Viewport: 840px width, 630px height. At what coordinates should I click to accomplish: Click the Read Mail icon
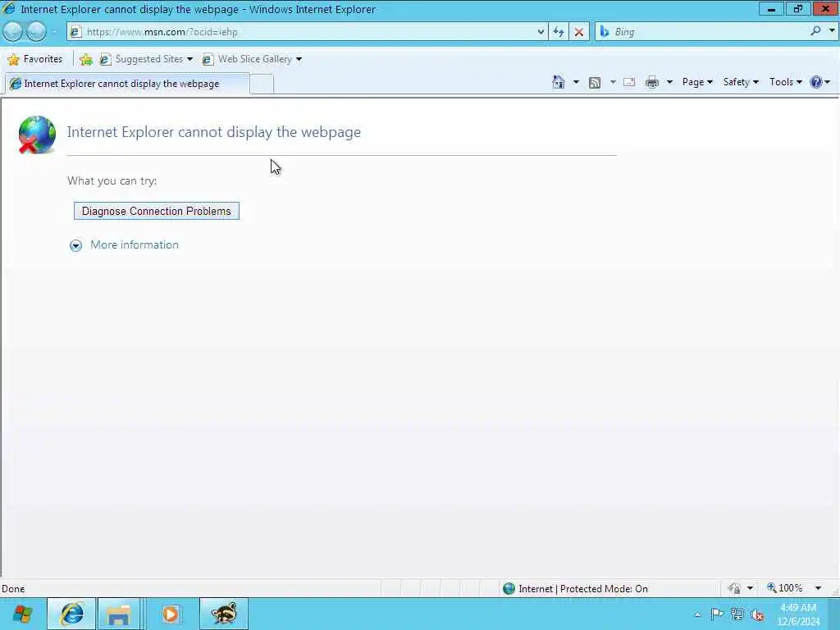[629, 83]
